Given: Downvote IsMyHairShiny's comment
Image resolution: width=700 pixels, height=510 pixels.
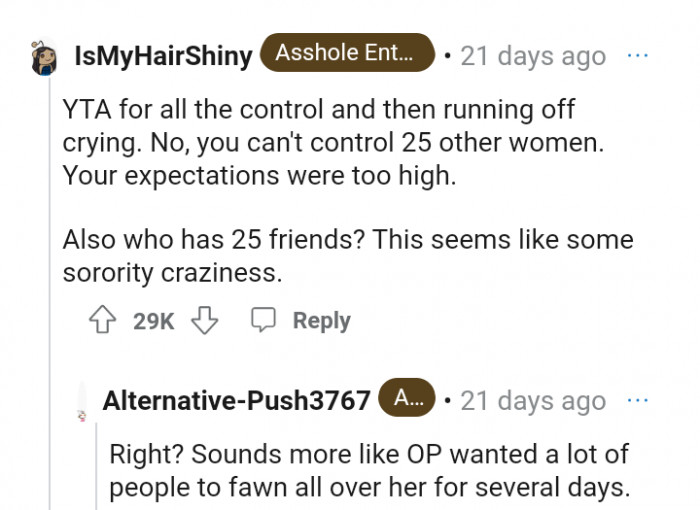Looking at the screenshot, I should (204, 320).
